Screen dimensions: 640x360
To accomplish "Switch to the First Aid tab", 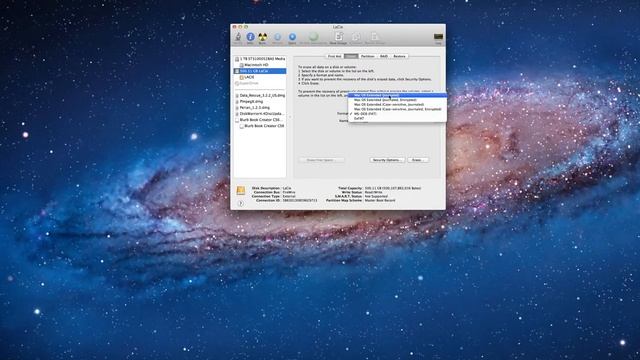I will (x=335, y=56).
